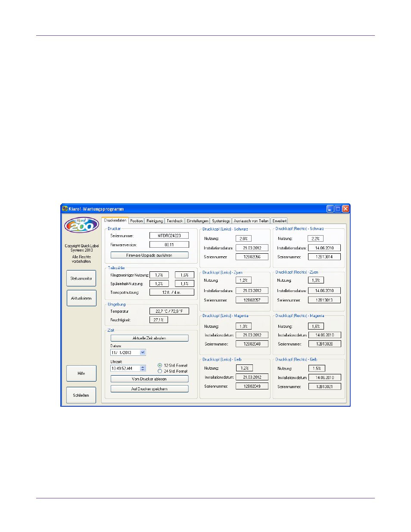This screenshot has height=532, width=411.
Task: Click Rechts Gelb Seriennummer 12B13021
Action: tap(324, 386)
